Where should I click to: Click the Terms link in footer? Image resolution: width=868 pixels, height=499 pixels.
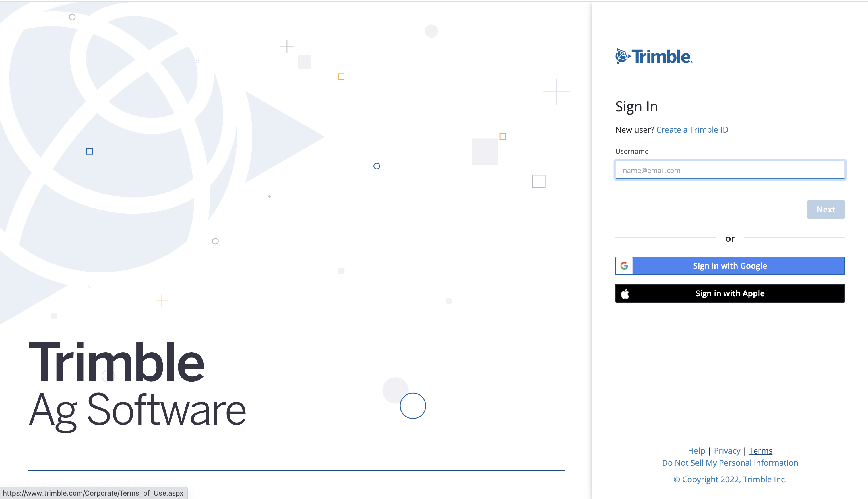pyautogui.click(x=761, y=451)
